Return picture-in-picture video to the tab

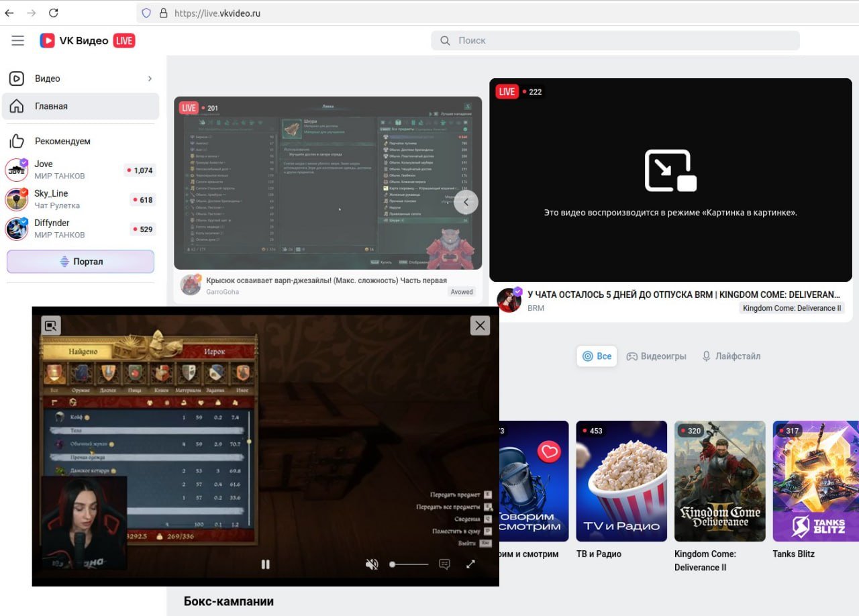pyautogui.click(x=51, y=326)
